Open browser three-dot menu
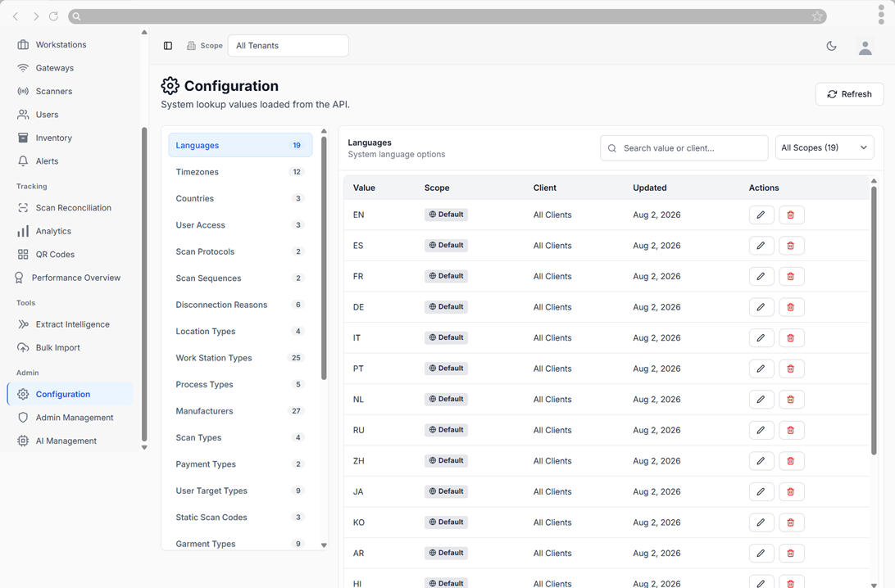Screen dimensions: 895x588 click(x=881, y=14)
